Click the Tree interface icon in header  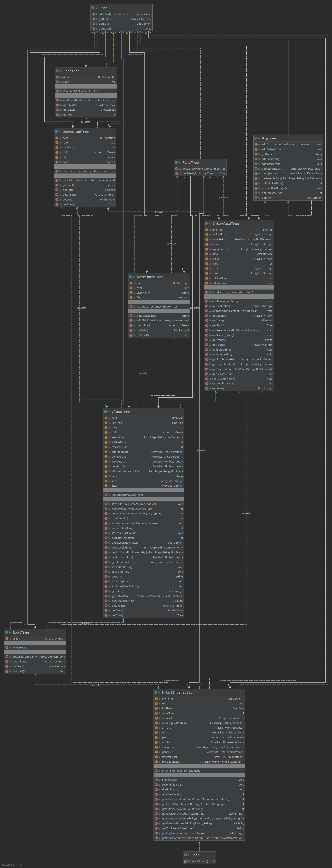click(x=93, y=8)
